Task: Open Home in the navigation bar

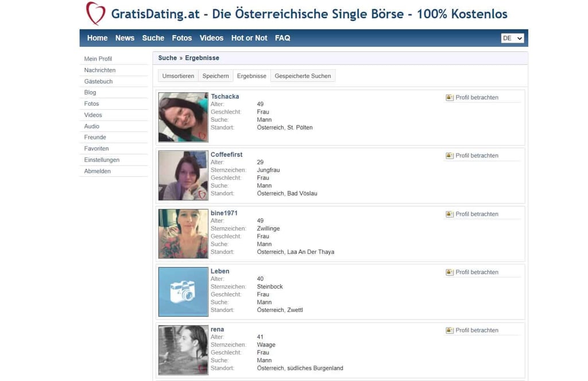Action: [97, 38]
